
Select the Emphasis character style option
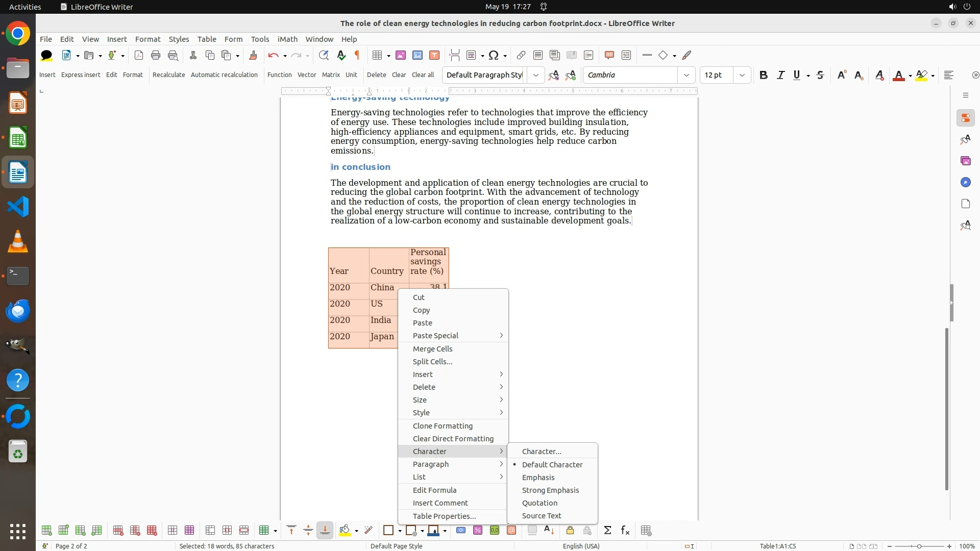(538, 478)
